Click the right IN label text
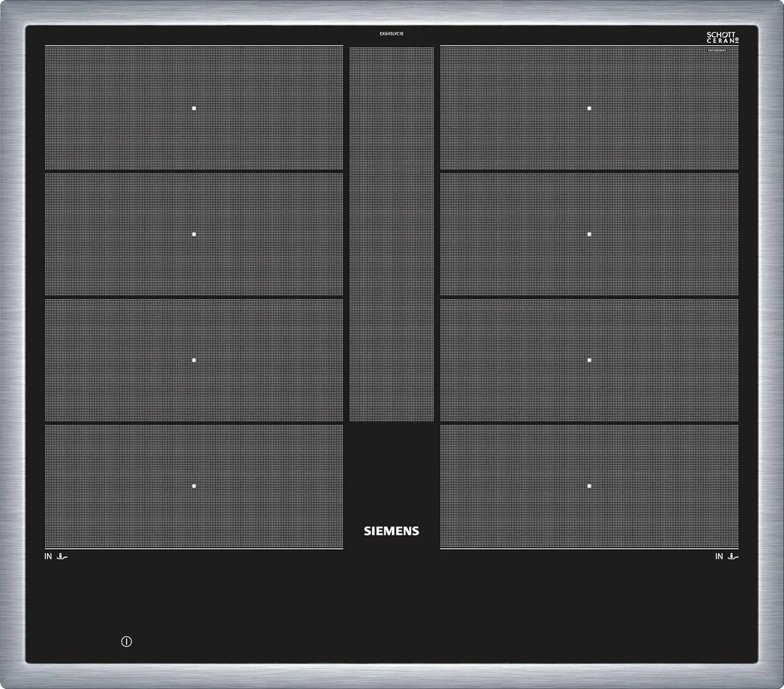The height and width of the screenshot is (689, 784). [719, 556]
